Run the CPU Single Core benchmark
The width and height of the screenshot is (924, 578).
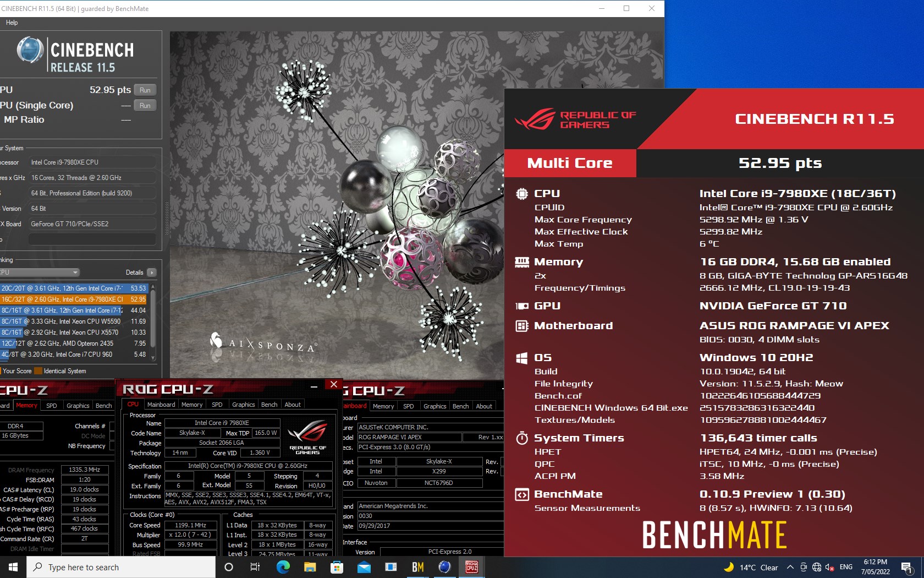click(145, 105)
